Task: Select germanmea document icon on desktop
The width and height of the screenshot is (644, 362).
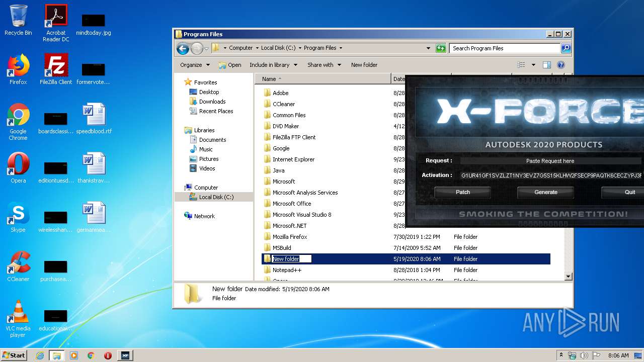Action: coord(94,217)
